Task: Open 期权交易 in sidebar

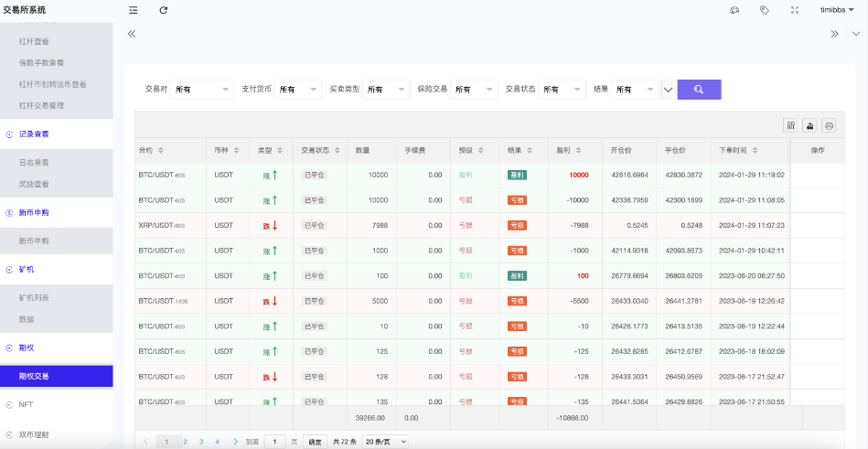Action: 56,376
